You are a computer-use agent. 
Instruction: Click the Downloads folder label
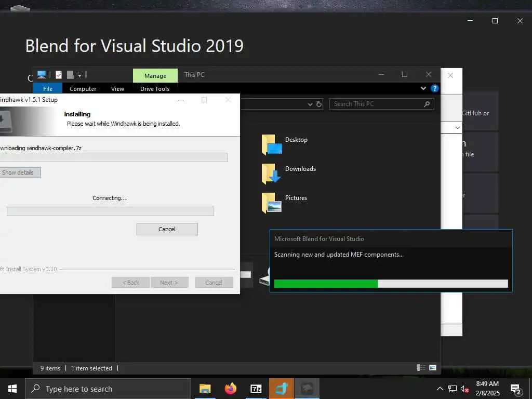pos(300,169)
